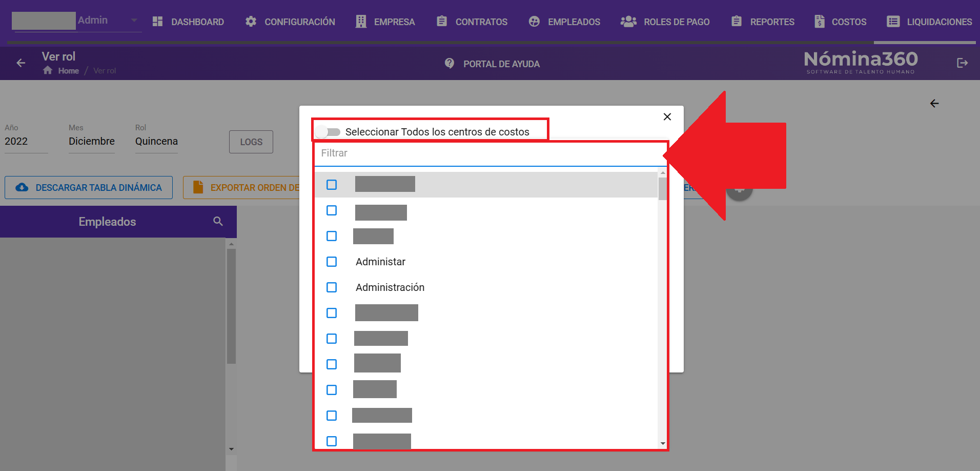Click the cost center list scrollbar thumb

point(662,188)
